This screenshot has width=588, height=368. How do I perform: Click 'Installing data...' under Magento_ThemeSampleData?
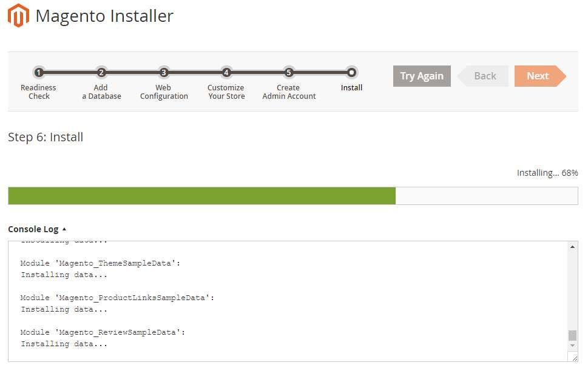tap(64, 275)
